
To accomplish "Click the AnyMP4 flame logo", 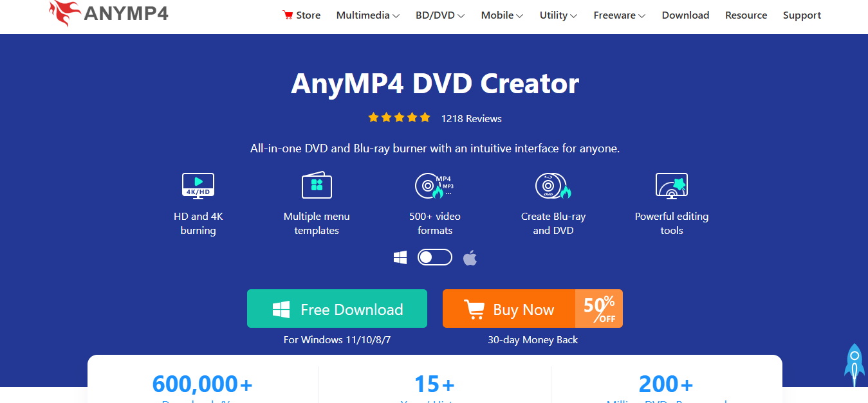I will tap(65, 13).
